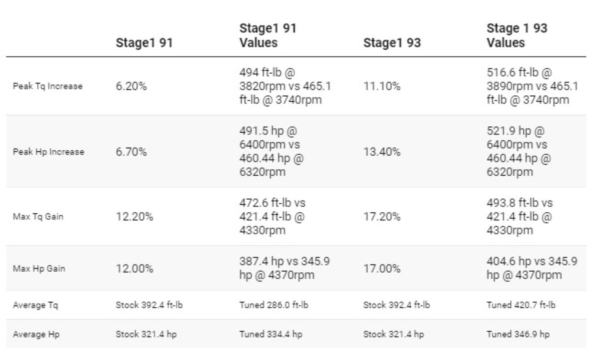Click the 13.40% peak horsepower cell
This screenshot has width=602, height=364.
click(x=381, y=152)
